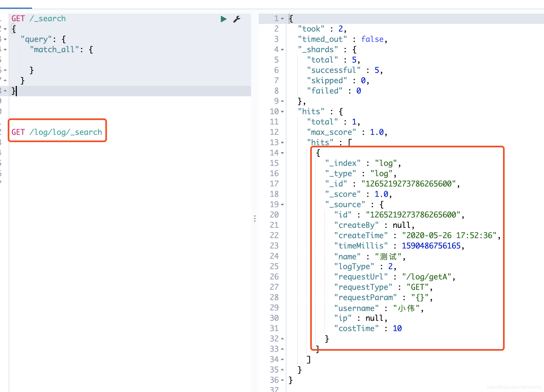
Task: Click fold-end arrow at line 32
Action: [283, 339]
